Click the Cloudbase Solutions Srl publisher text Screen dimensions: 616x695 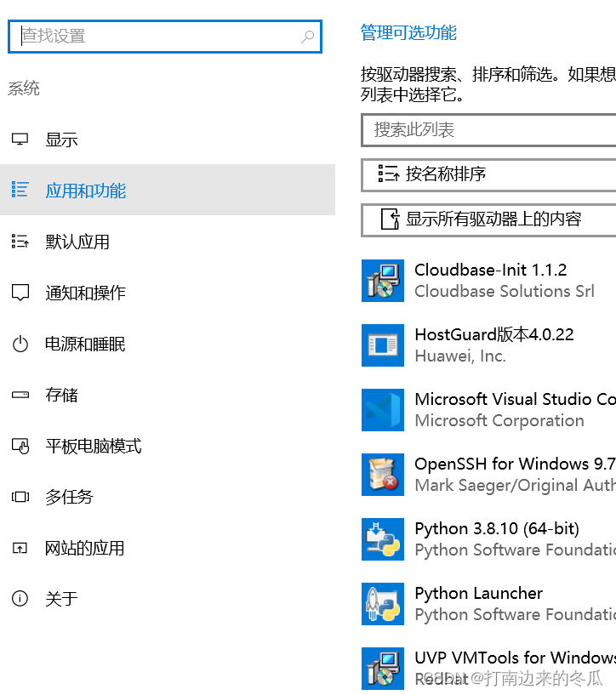pos(505,291)
